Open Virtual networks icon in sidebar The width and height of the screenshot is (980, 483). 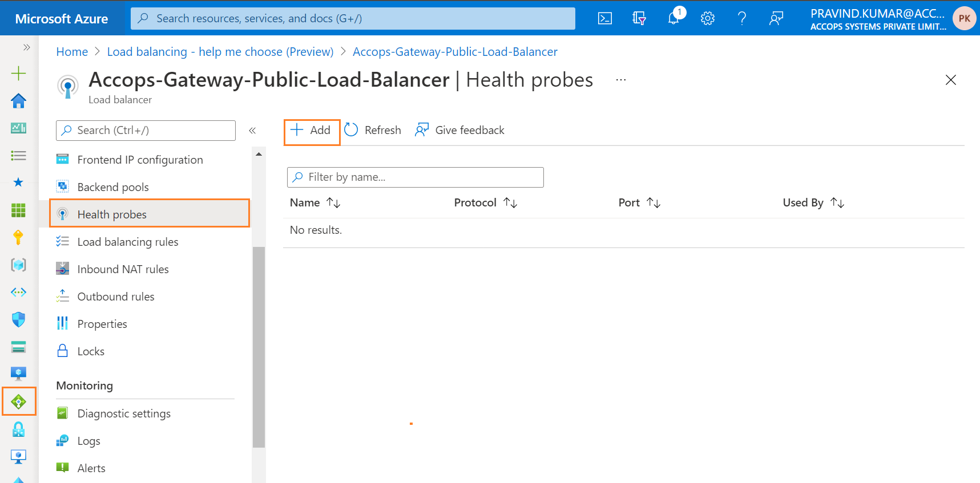click(x=18, y=292)
